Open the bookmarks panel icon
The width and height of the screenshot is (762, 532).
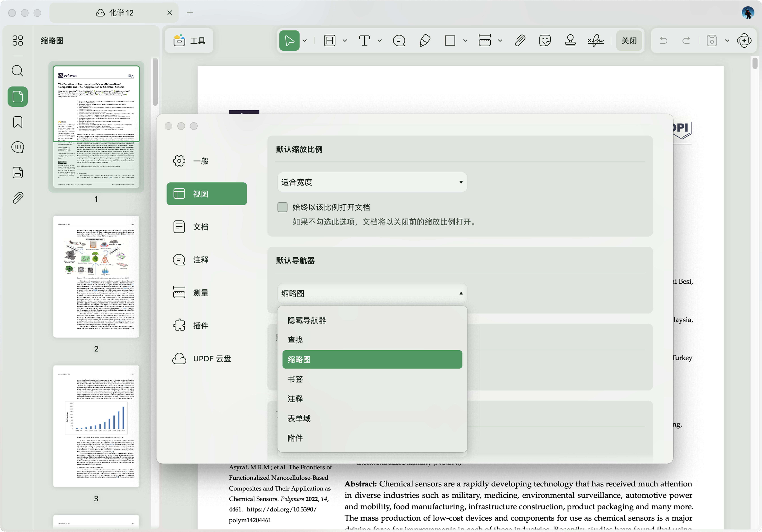(x=18, y=122)
